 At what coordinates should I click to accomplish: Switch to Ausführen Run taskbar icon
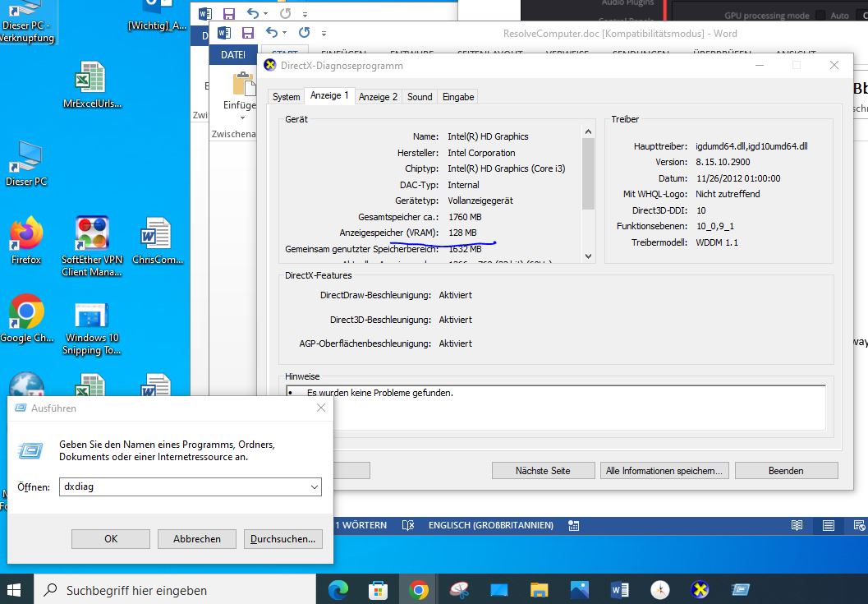741,589
